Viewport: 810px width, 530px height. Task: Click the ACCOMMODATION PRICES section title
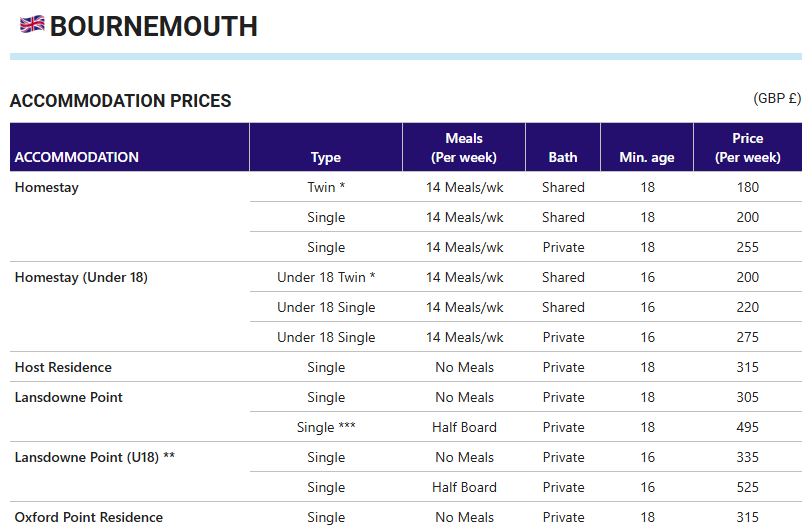[120, 101]
